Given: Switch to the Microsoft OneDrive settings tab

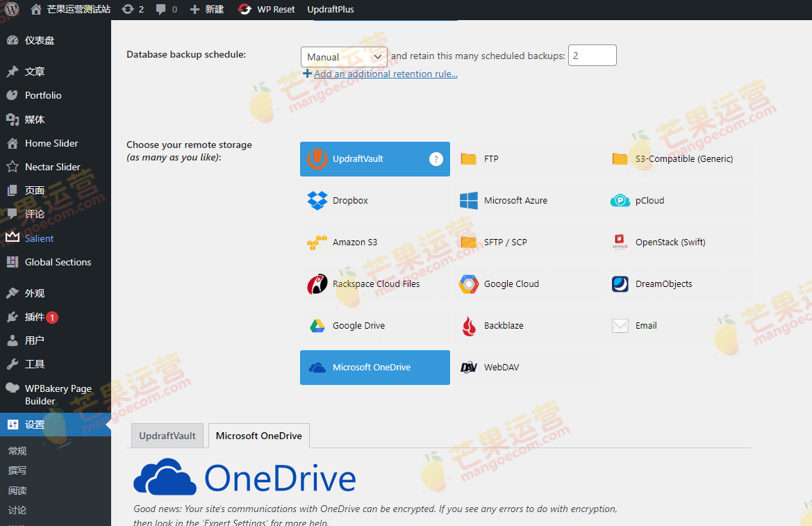Looking at the screenshot, I should pyautogui.click(x=259, y=436).
